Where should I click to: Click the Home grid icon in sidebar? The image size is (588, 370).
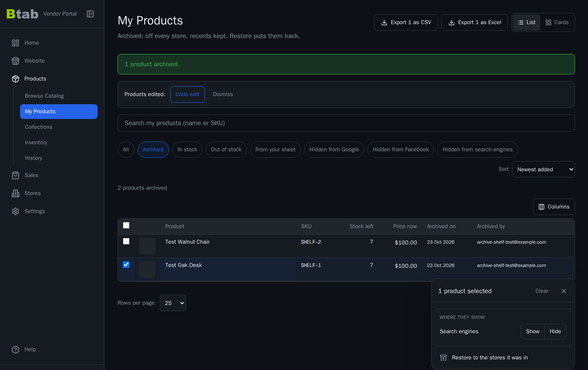[x=16, y=43]
